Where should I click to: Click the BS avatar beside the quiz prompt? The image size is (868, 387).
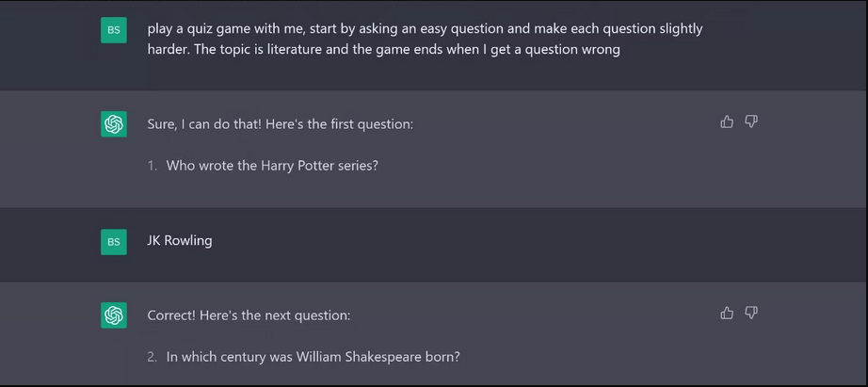pos(114,30)
